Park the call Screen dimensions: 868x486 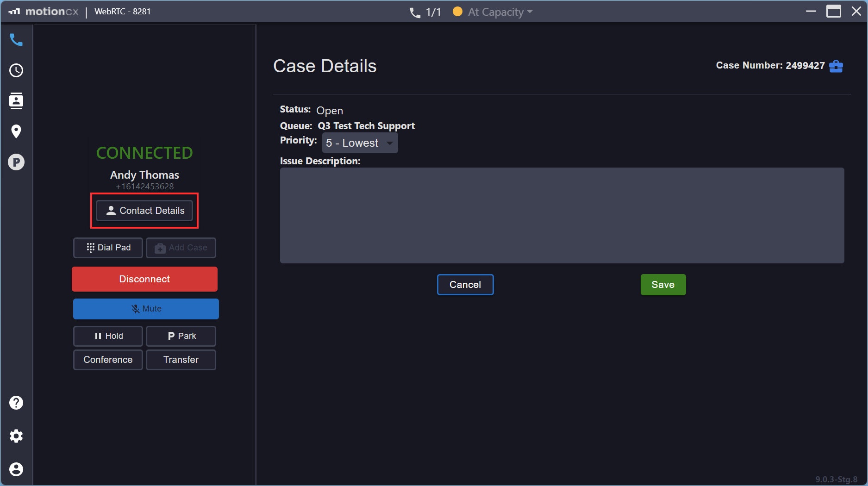[x=181, y=336]
